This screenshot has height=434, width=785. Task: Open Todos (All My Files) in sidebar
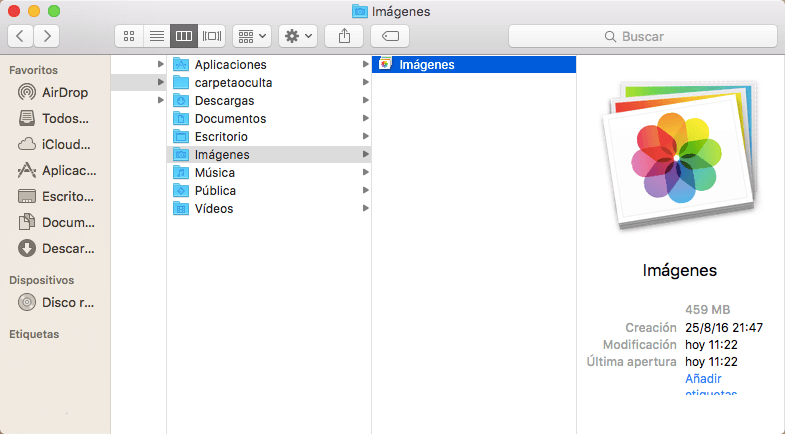coord(55,118)
